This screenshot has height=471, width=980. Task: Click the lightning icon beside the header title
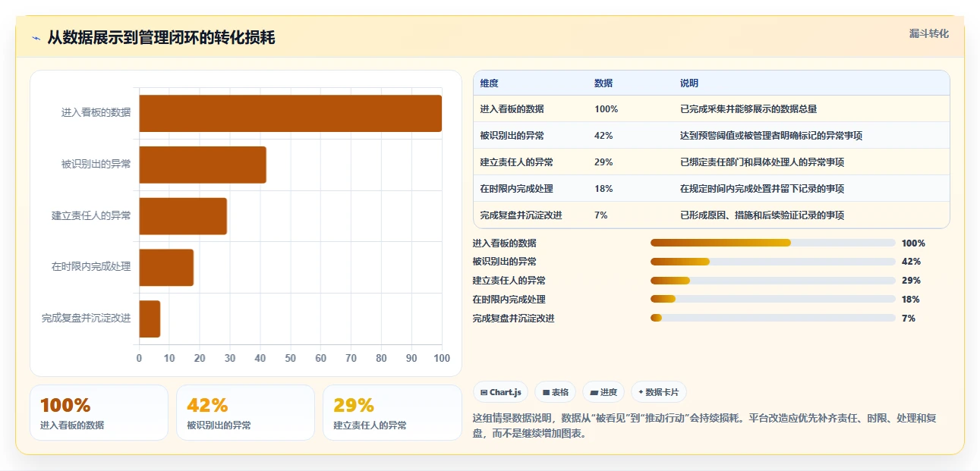click(x=36, y=38)
